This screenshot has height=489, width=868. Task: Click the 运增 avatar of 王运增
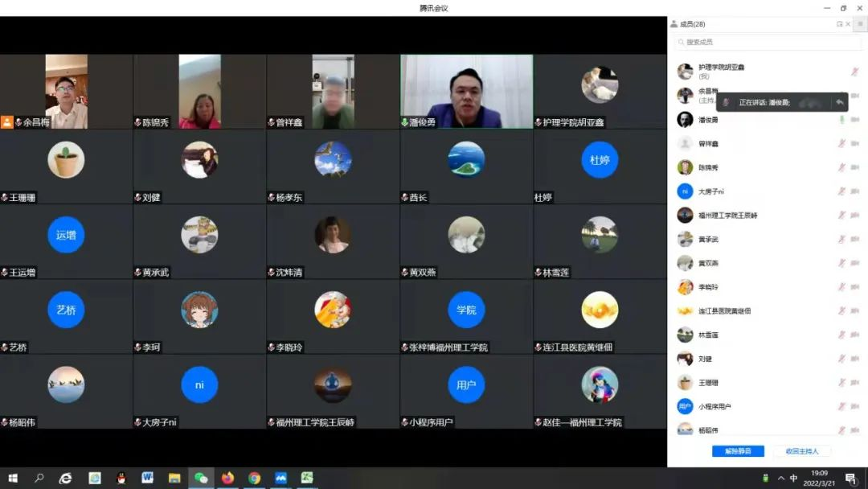point(66,235)
